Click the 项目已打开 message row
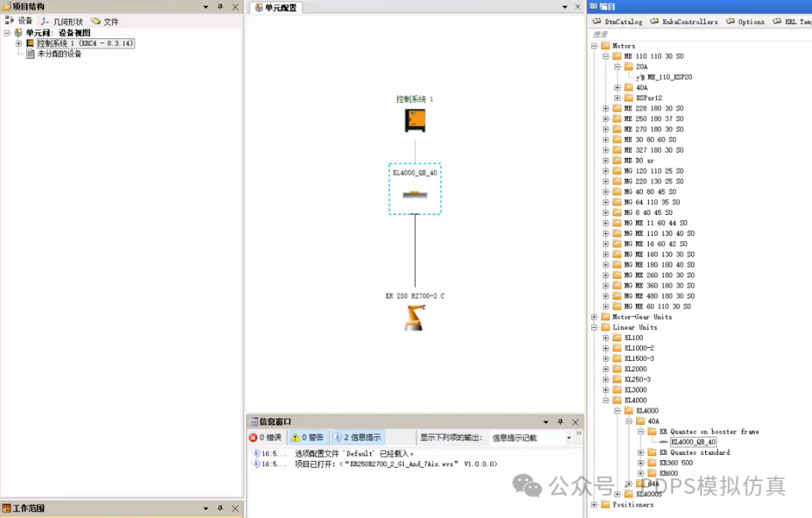Viewport: 812px width, 518px height. click(396, 464)
